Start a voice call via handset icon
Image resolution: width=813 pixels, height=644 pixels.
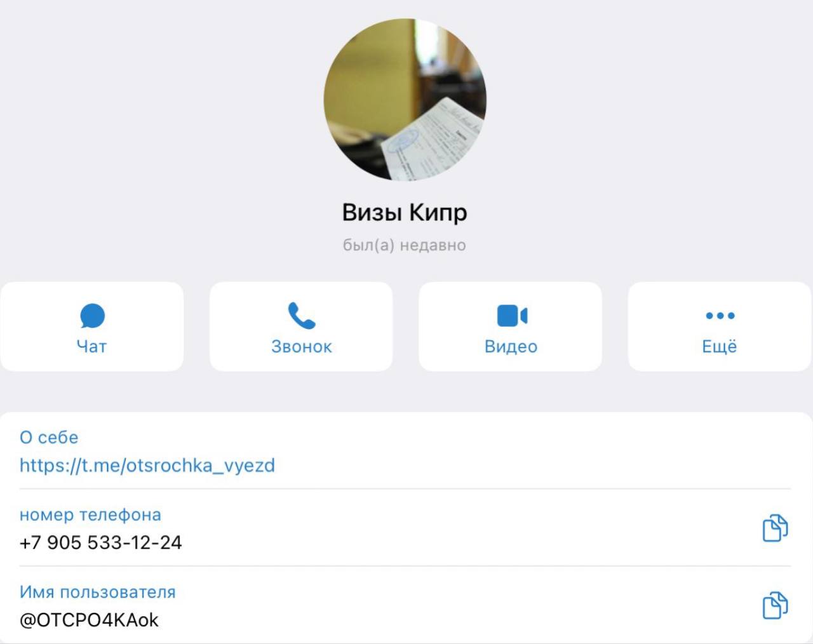[302, 316]
